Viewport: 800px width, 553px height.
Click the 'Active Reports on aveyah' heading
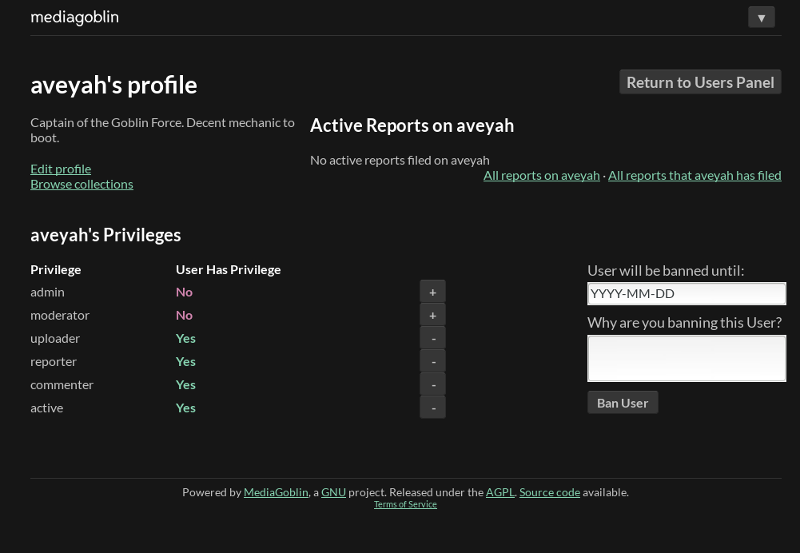click(412, 125)
